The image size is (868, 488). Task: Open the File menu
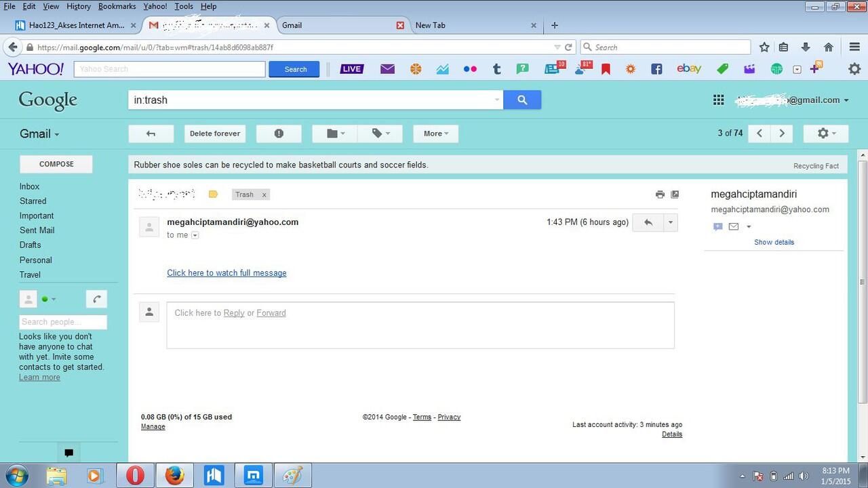tap(9, 6)
